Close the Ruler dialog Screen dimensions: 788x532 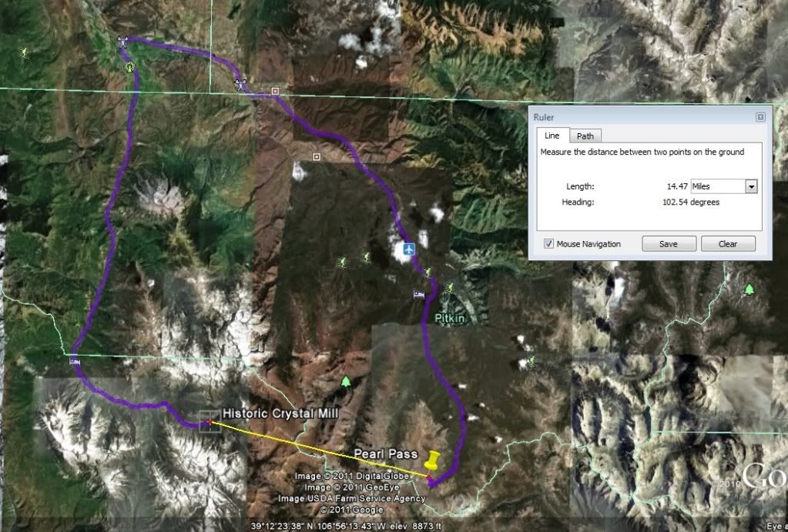tap(760, 117)
